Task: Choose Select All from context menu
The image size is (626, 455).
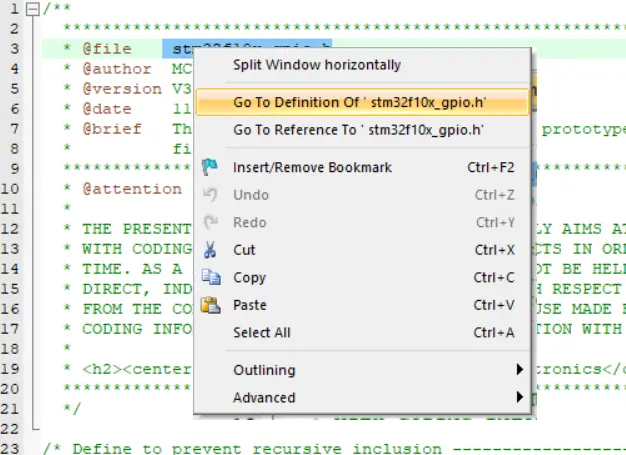Action: coord(262,332)
